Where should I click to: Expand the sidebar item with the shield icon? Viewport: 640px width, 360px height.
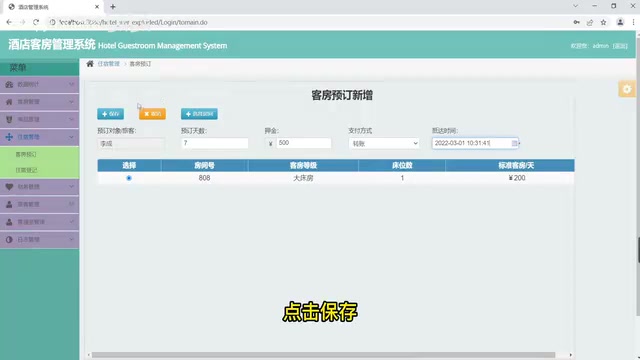(40, 119)
